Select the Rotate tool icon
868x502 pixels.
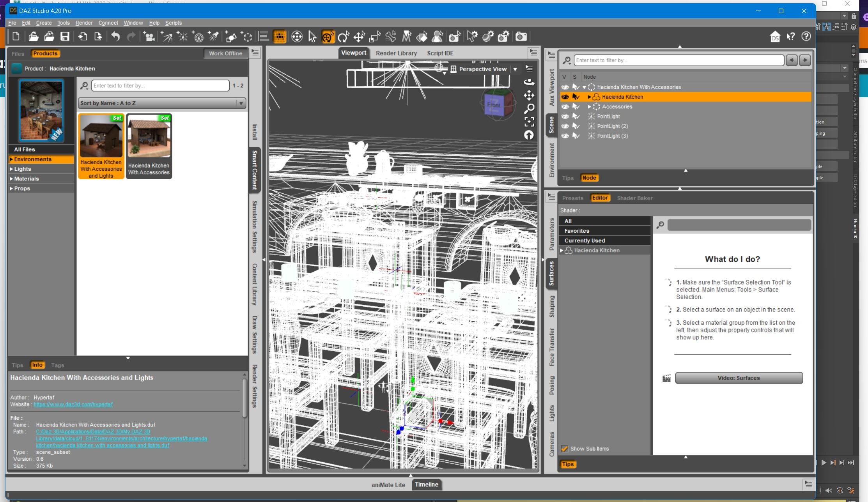(343, 37)
